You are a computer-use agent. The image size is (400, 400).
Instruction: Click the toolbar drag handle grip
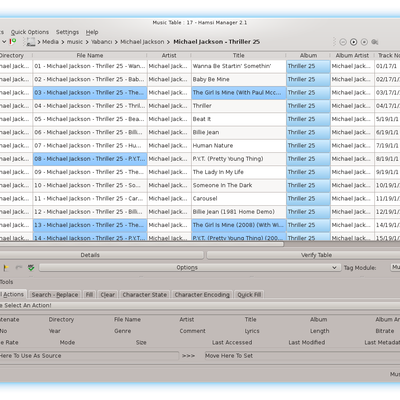334,42
